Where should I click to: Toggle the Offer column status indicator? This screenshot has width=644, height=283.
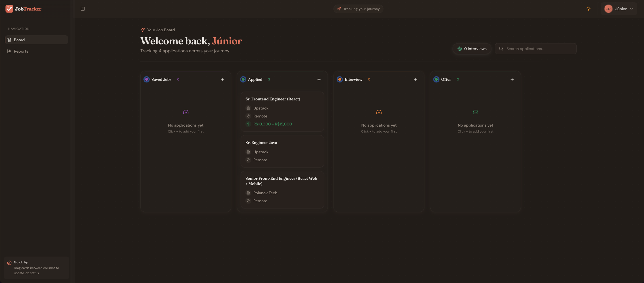point(436,79)
